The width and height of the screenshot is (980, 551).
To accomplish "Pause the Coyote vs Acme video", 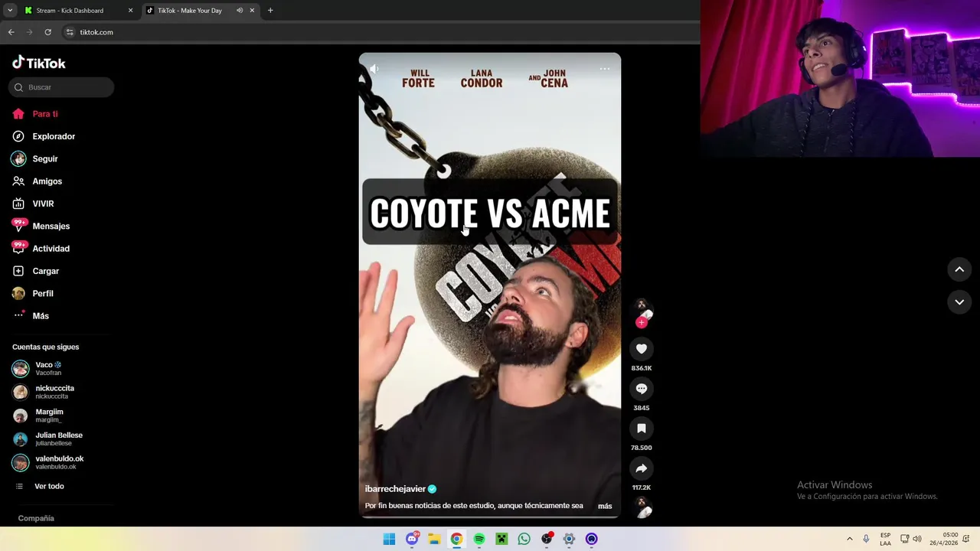I will pos(490,285).
